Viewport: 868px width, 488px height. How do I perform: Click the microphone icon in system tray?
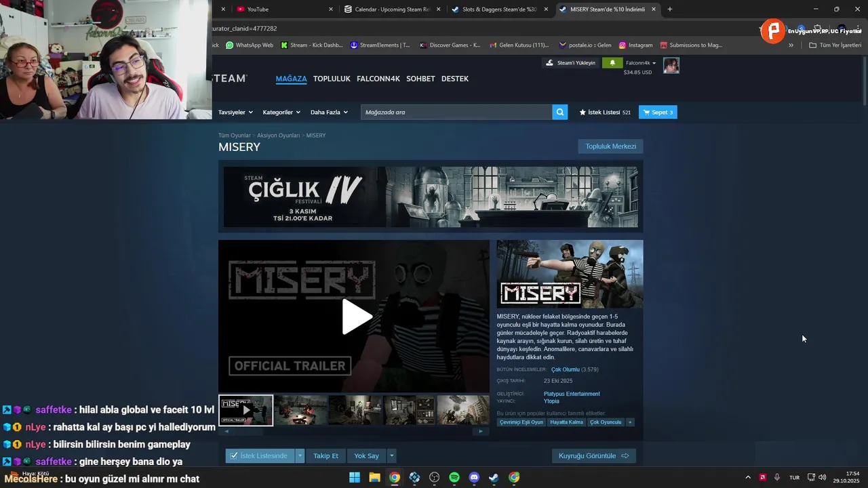[776, 477]
